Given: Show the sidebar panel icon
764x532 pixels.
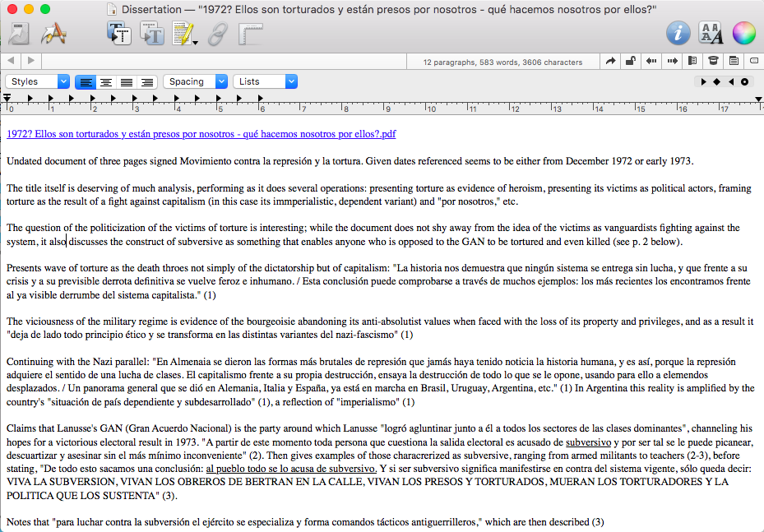Looking at the screenshot, I should [692, 61].
